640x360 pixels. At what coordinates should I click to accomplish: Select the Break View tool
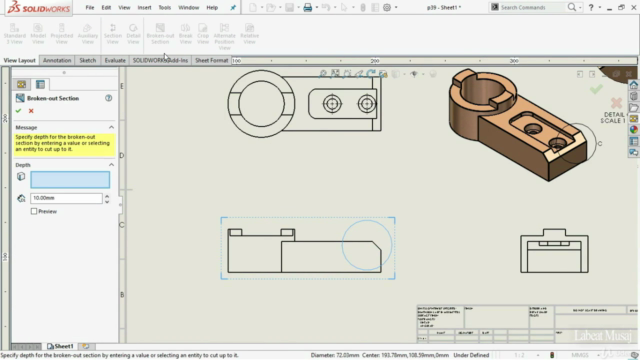185,34
